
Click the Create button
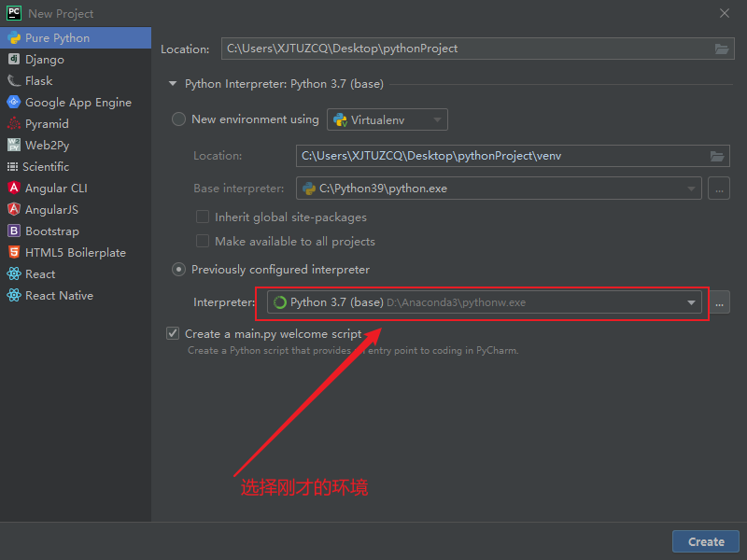click(706, 541)
